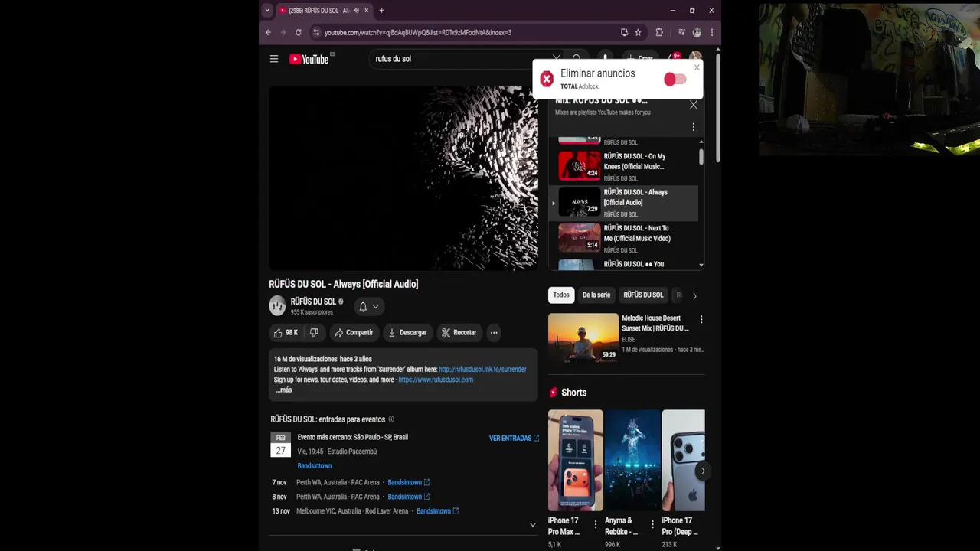Play Next To Me playlist video
Image resolution: width=980 pixels, height=551 pixels.
(x=624, y=239)
